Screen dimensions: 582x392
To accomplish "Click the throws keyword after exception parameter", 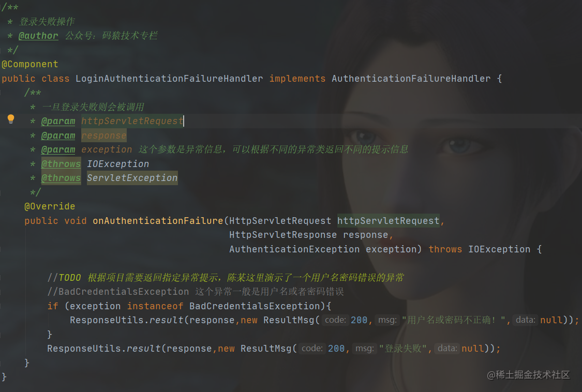I will [x=445, y=249].
